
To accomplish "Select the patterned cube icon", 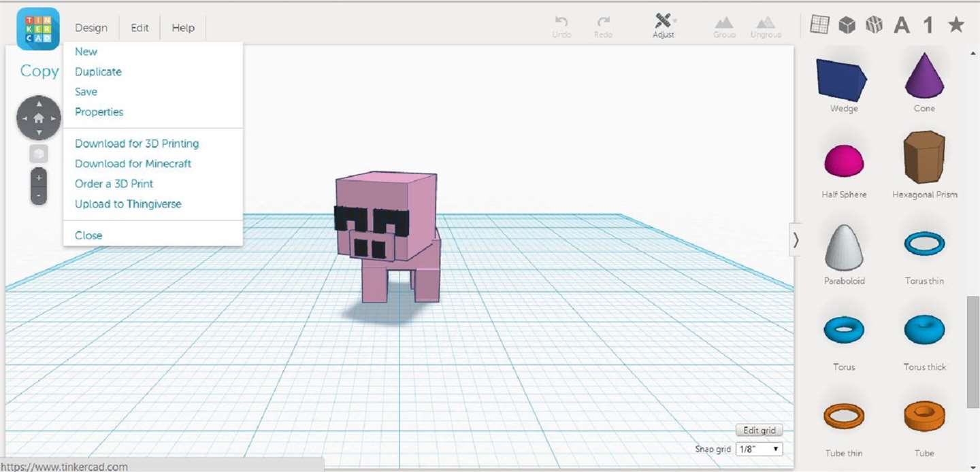I will click(874, 25).
